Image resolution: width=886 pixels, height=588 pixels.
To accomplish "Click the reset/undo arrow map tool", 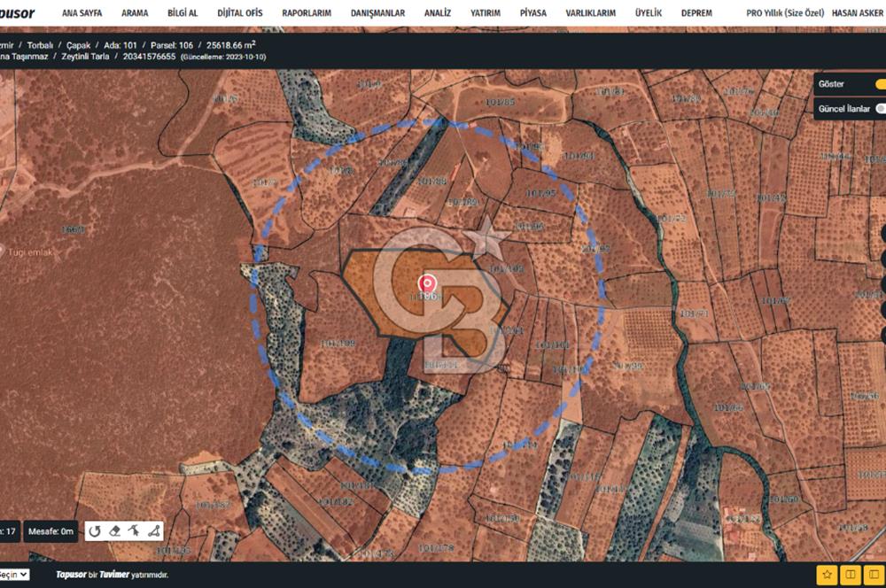I will tap(95, 531).
